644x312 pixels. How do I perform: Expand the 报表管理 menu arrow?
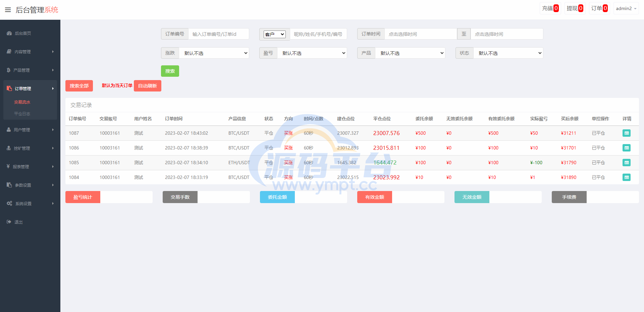(53, 167)
